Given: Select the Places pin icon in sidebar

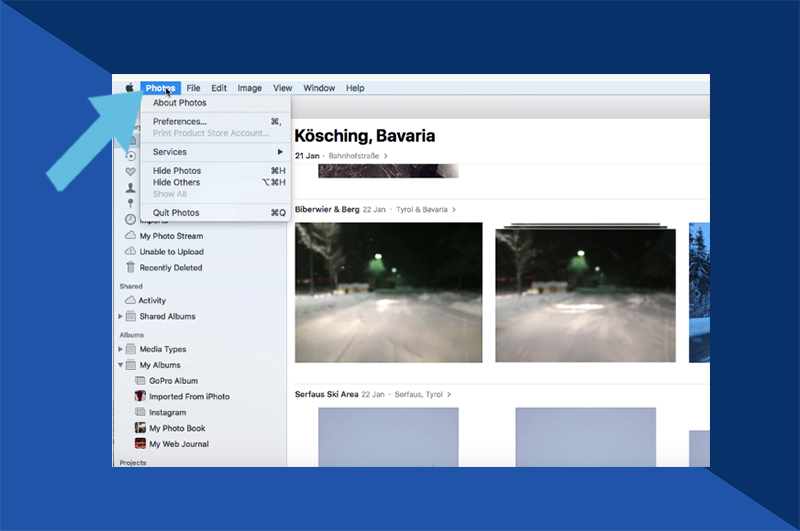Looking at the screenshot, I should click(x=131, y=203).
